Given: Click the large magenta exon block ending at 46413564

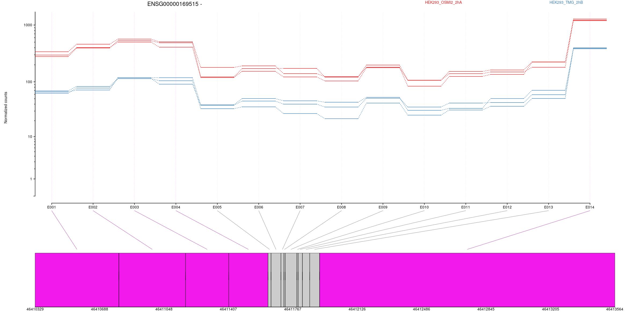Looking at the screenshot, I should click(467, 280).
